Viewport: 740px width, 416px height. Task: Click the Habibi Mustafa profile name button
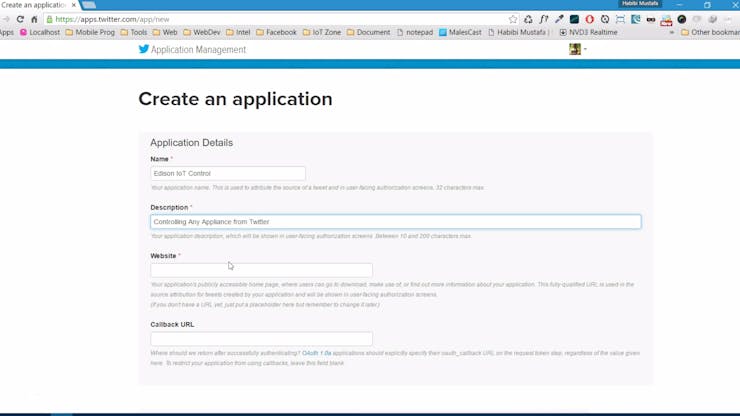pos(640,4)
